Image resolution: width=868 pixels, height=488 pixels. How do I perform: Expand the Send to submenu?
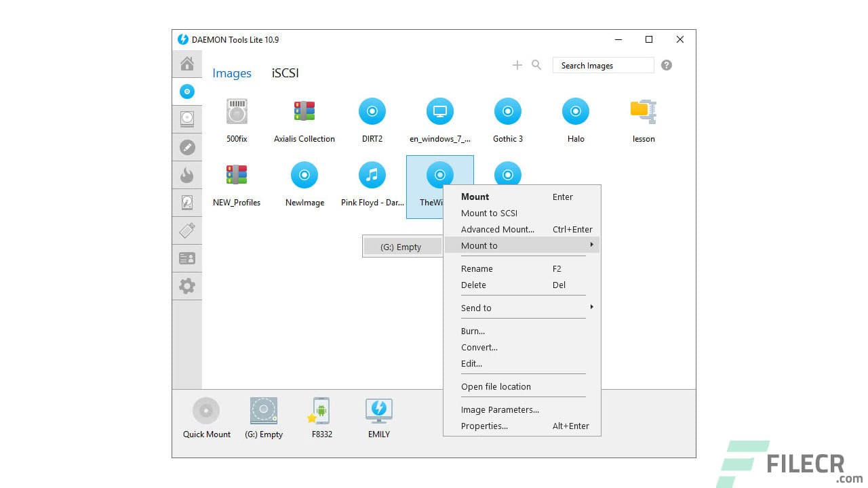click(522, 308)
